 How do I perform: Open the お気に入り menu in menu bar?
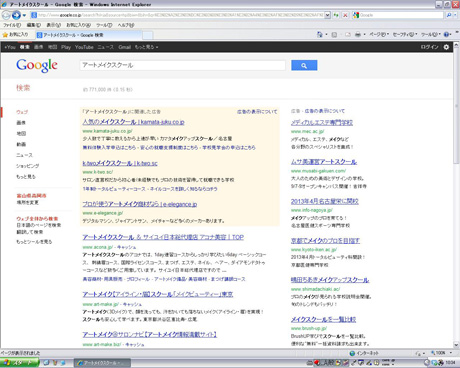pos(78,25)
